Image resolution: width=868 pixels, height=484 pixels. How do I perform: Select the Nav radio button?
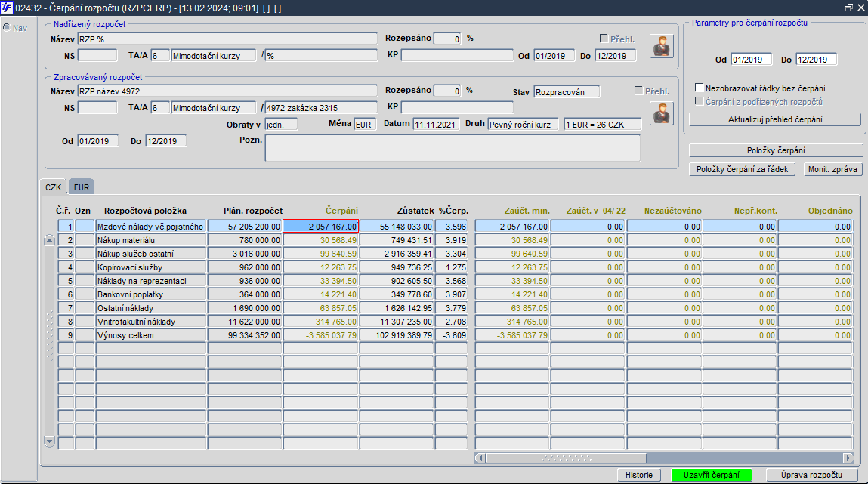click(7, 28)
